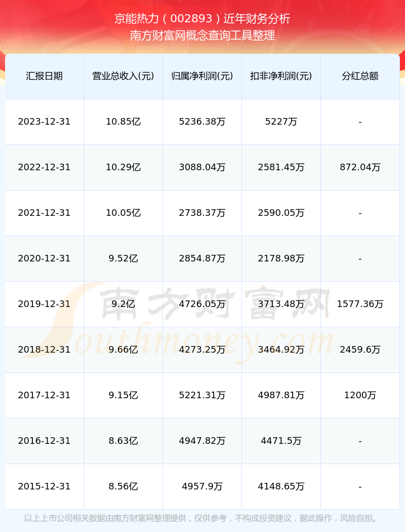405x532 pixels.
Task: Click the dividend value 872.04万
Action: [360, 167]
